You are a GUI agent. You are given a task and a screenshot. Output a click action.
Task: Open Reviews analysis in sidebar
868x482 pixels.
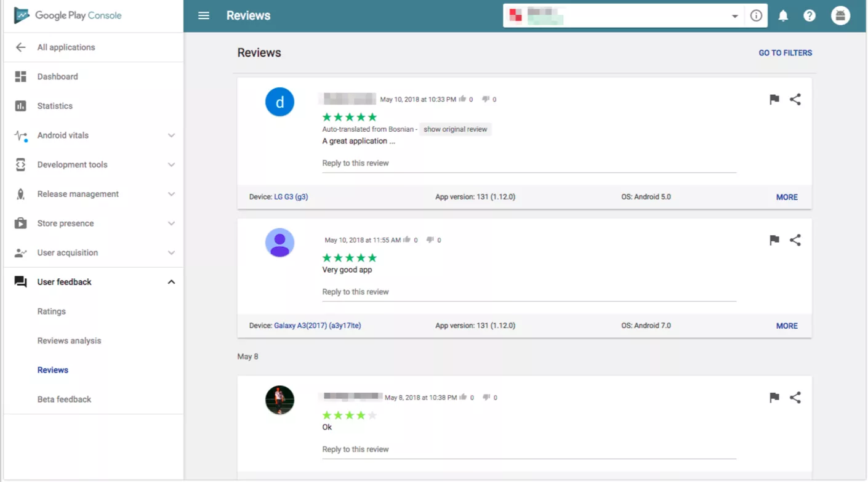tap(69, 340)
